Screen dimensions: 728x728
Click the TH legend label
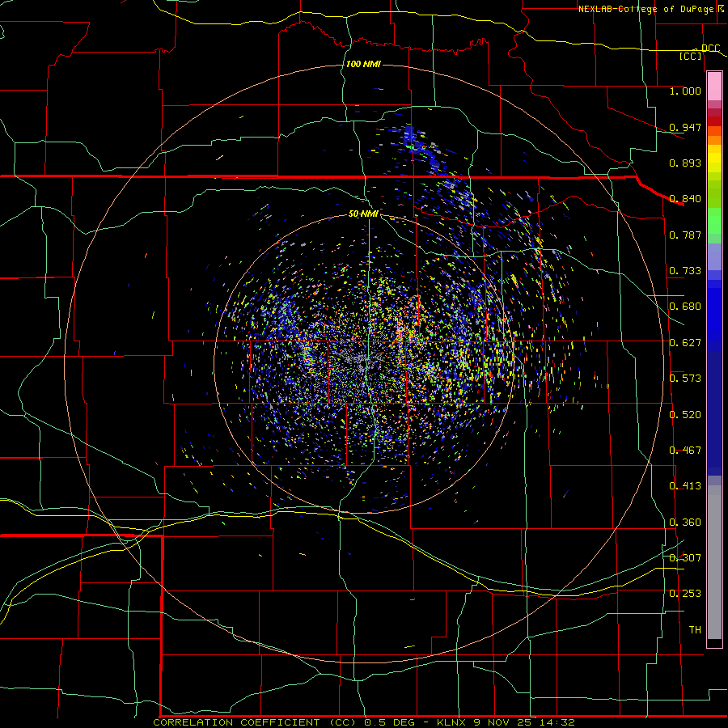click(x=695, y=630)
